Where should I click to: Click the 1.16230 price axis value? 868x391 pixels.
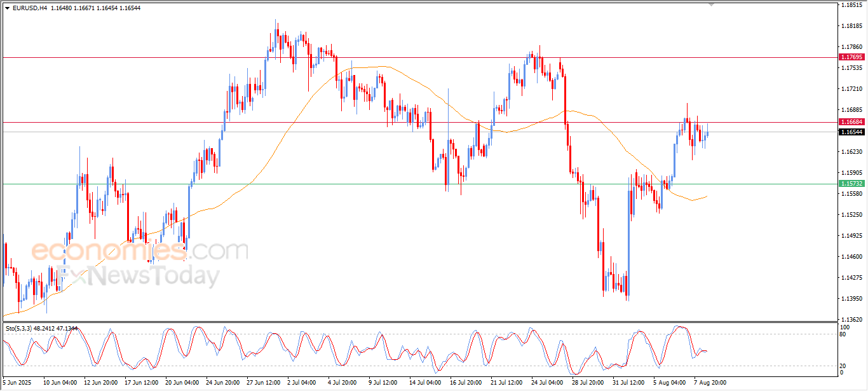[851, 152]
